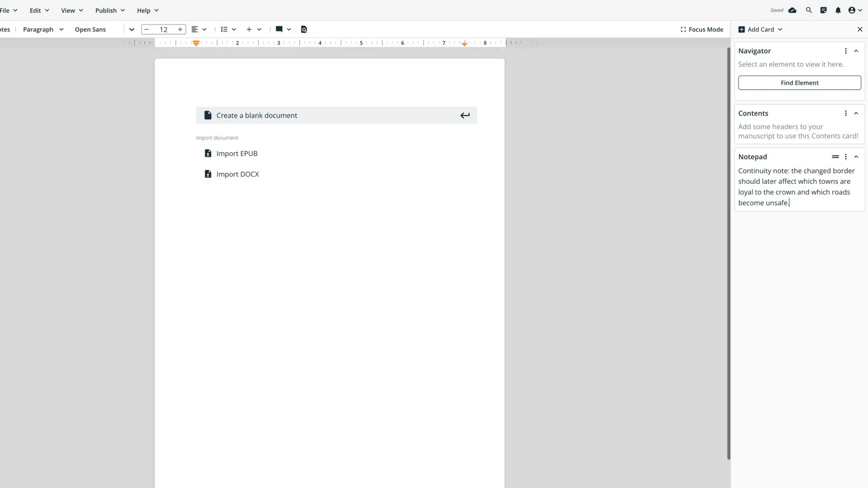Image resolution: width=868 pixels, height=488 pixels.
Task: Open Navigator card options menu
Action: point(846,51)
